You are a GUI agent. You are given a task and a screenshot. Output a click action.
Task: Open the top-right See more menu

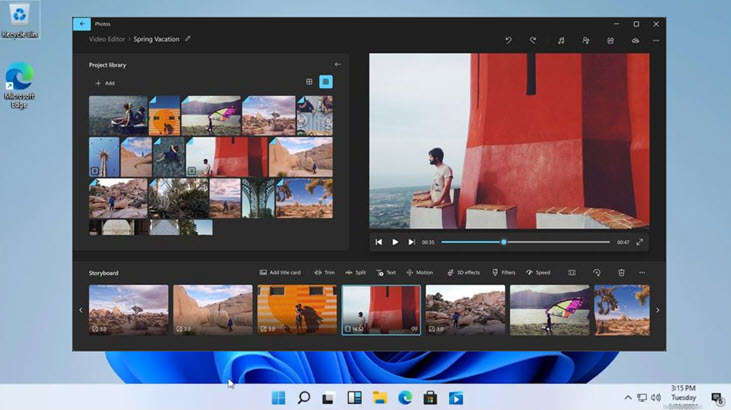click(656, 41)
